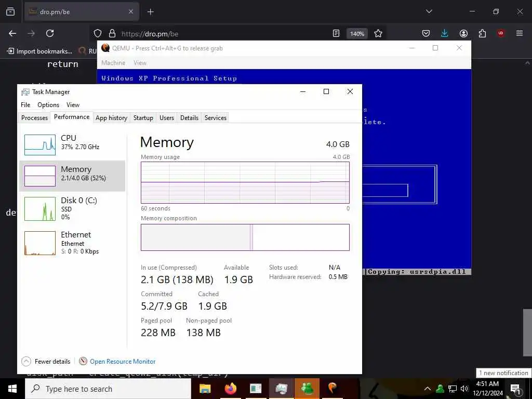The height and width of the screenshot is (399, 532).
Task: Collapse with the Fewer details button
Action: tap(46, 362)
